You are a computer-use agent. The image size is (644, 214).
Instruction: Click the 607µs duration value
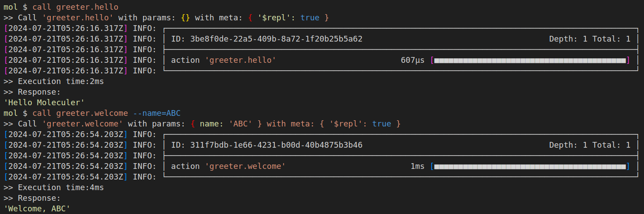(412, 60)
